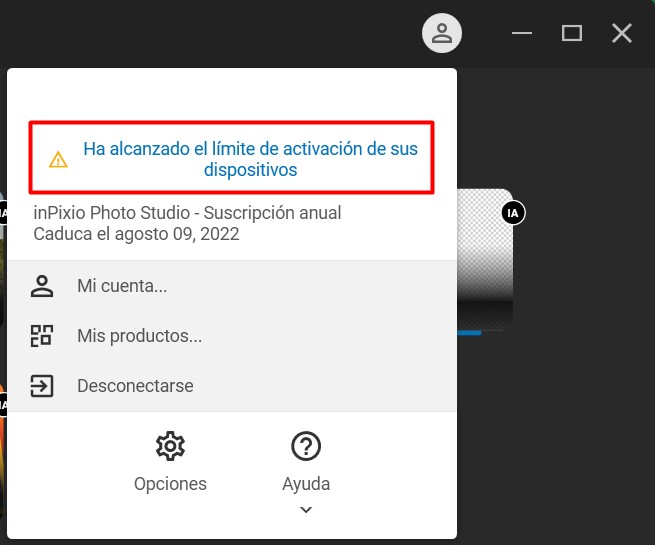Expand the chevron under Ayuda
655x545 pixels.
(306, 510)
